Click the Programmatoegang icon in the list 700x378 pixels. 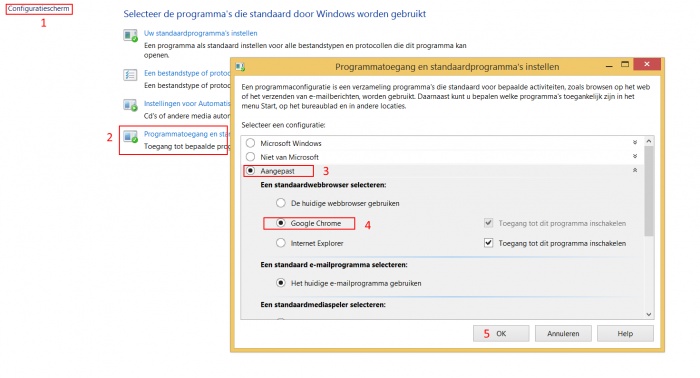click(x=130, y=137)
